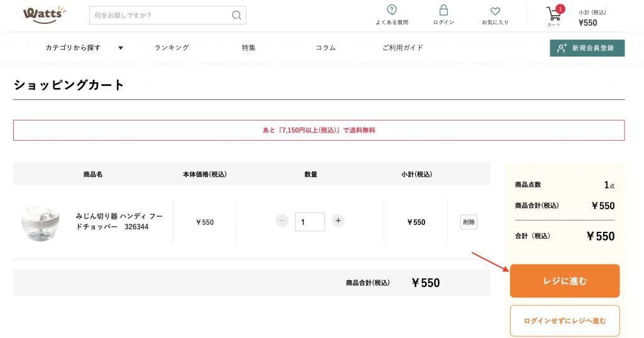Click the Watts logo
The height and width of the screenshot is (338, 644).
(x=43, y=14)
